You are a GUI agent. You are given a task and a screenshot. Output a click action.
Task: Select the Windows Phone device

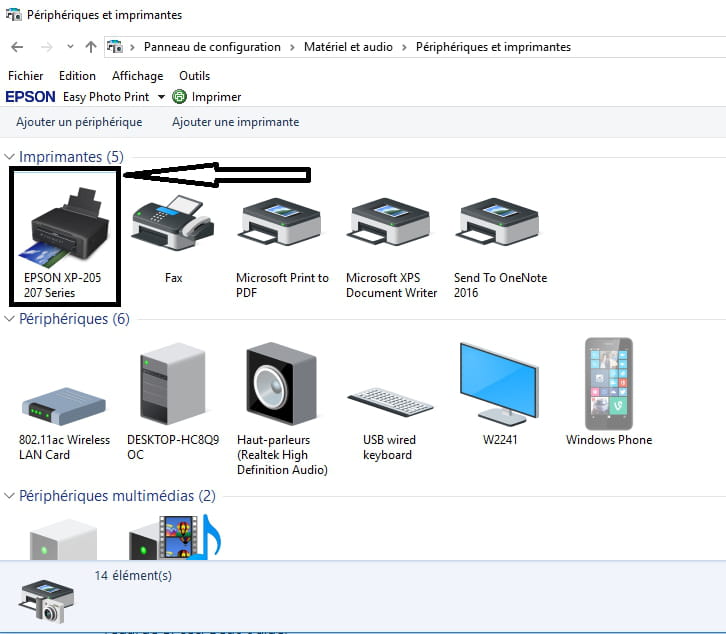pos(608,383)
